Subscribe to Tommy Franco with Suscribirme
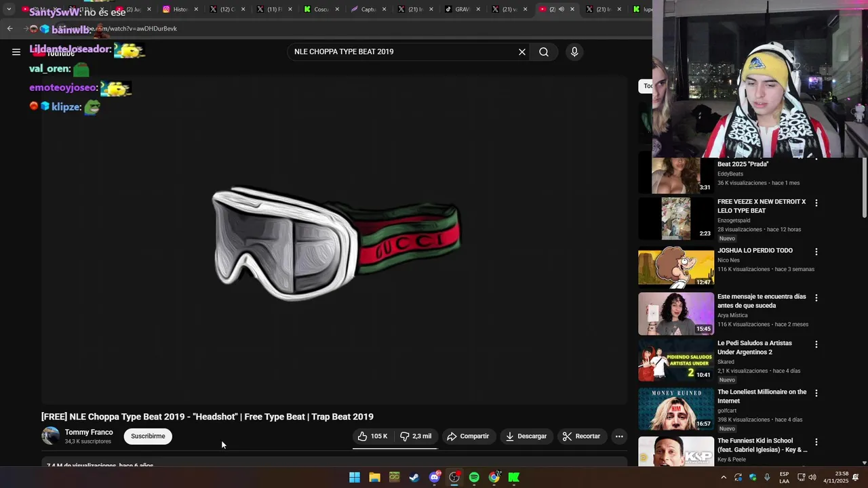The height and width of the screenshot is (488, 868). pyautogui.click(x=148, y=436)
